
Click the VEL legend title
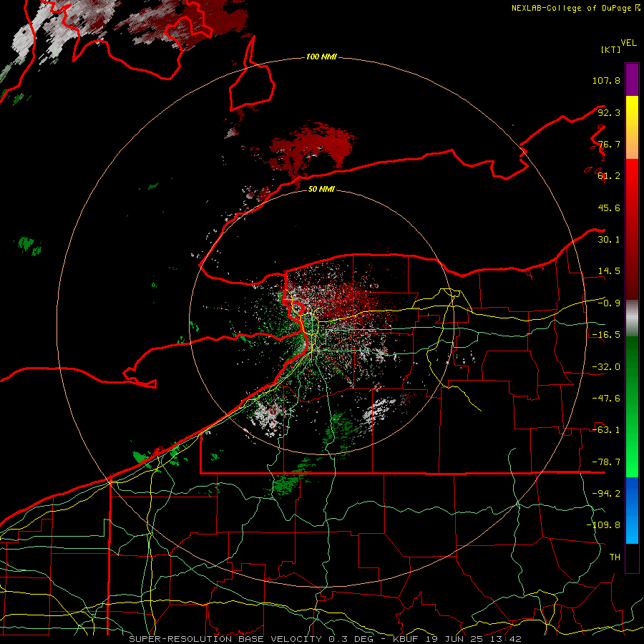[x=628, y=43]
